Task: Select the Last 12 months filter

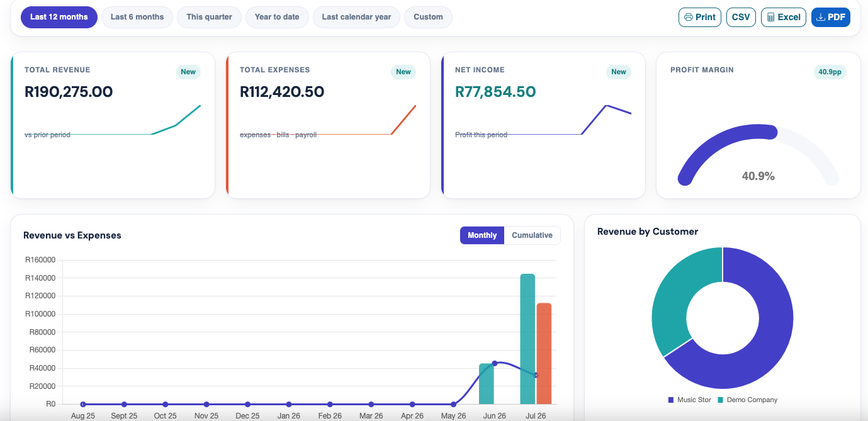Action: [59, 17]
